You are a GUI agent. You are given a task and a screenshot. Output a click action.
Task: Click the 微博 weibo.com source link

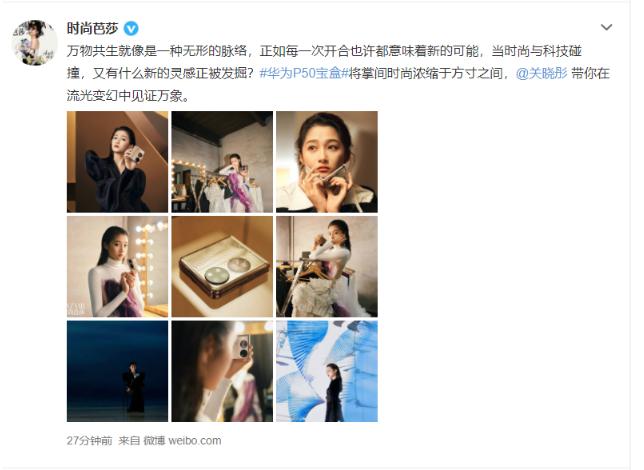[182, 441]
